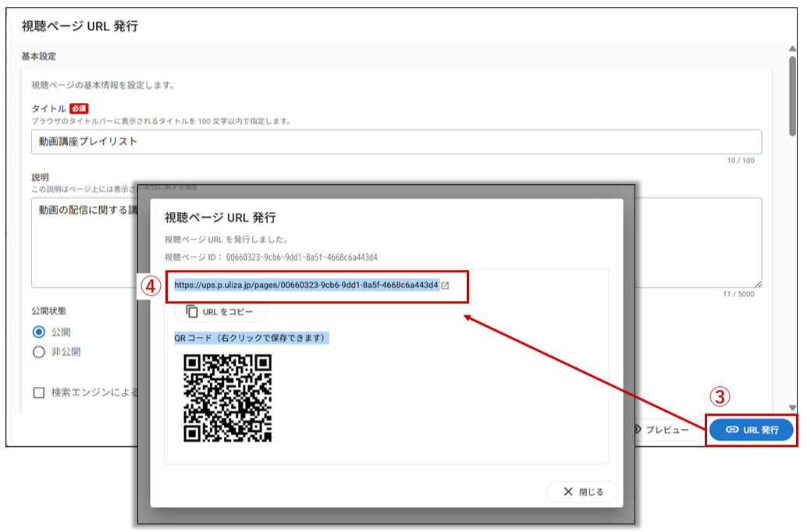The width and height of the screenshot is (807, 532).
Task: Tick the 検索エンジン checkbox
Action: coord(39,392)
